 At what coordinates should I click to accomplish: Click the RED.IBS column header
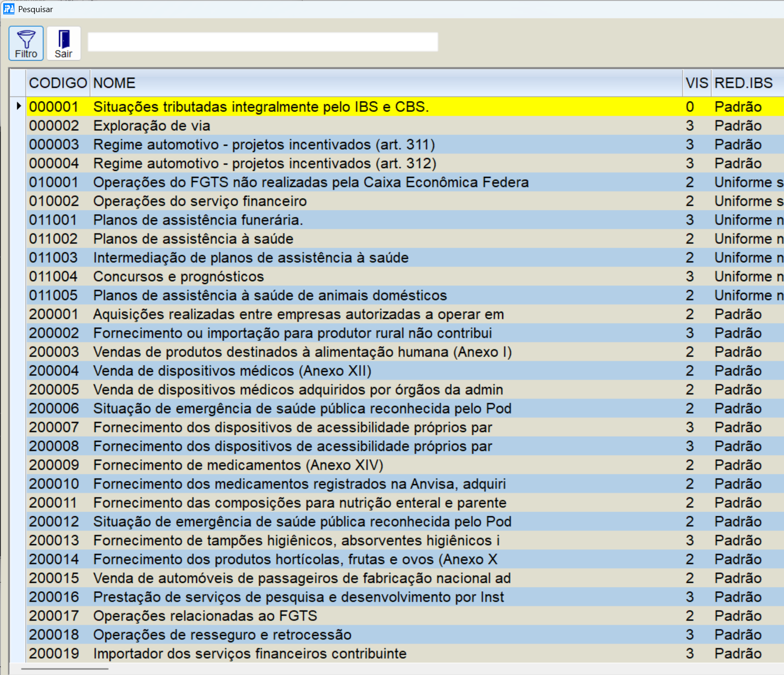pyautogui.click(x=745, y=83)
